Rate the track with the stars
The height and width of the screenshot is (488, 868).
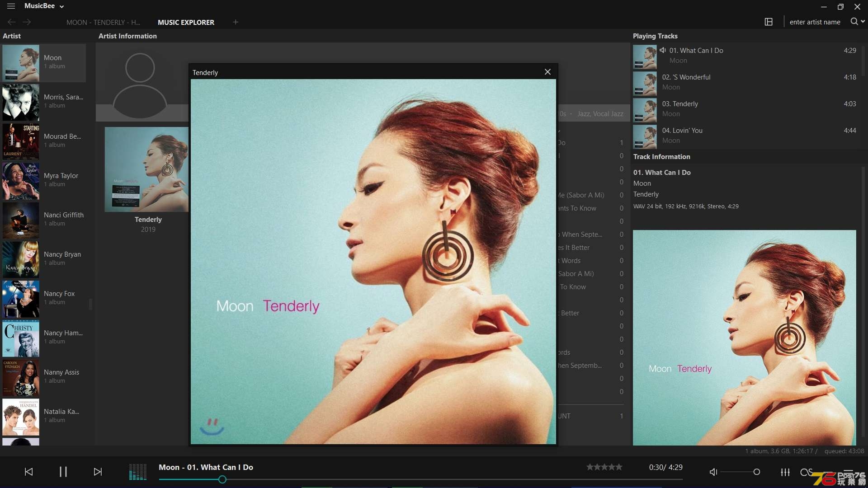(604, 467)
